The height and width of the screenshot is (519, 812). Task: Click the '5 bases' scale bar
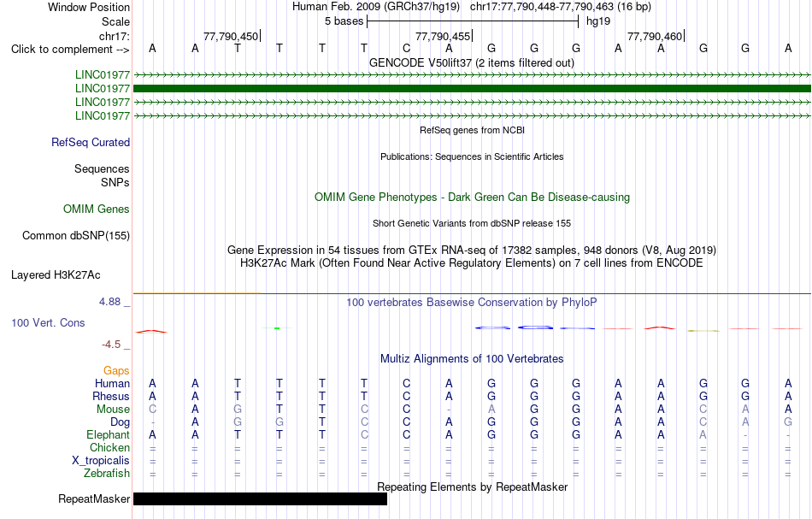[x=473, y=21]
